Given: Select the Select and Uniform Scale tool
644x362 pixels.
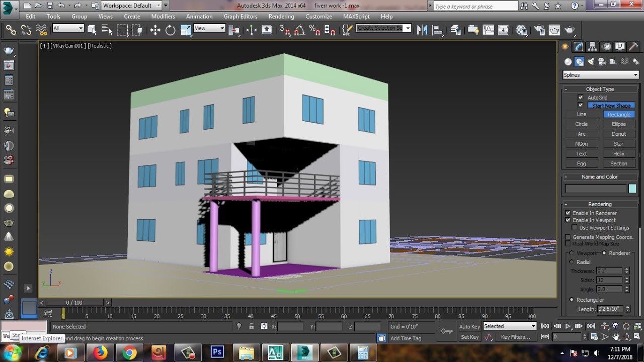Looking at the screenshot, I should (185, 30).
